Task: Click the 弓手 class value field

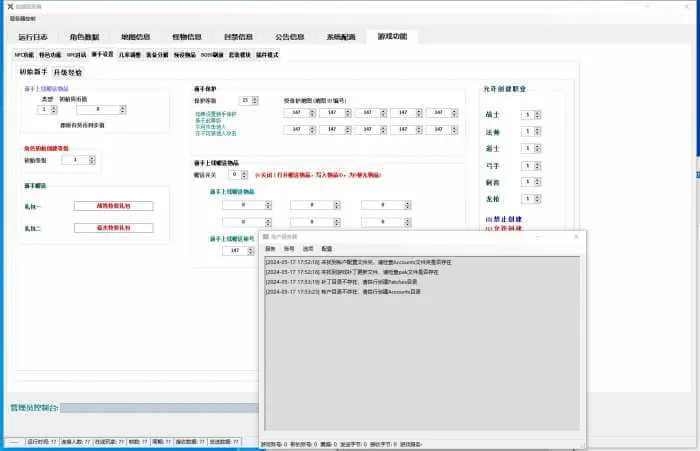Action: pyautogui.click(x=527, y=166)
